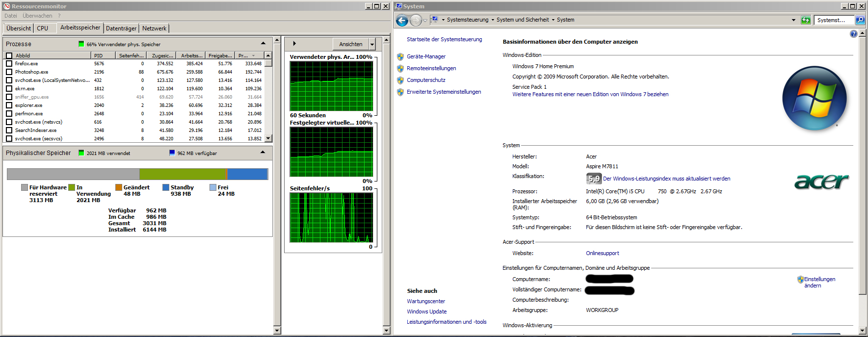Click the computer icon in address bar
The height and width of the screenshot is (337, 868).
point(434,20)
